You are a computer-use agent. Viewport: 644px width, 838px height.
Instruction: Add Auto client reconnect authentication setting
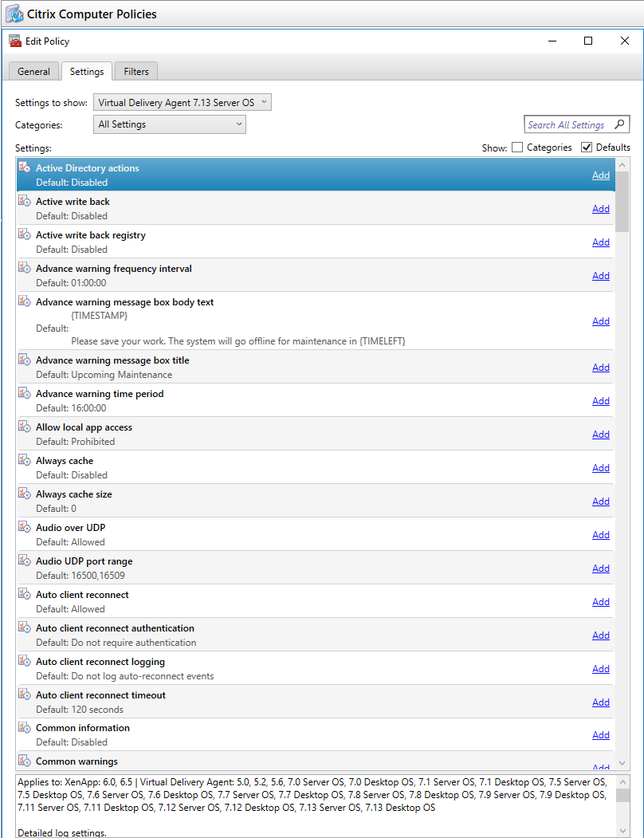pos(601,635)
